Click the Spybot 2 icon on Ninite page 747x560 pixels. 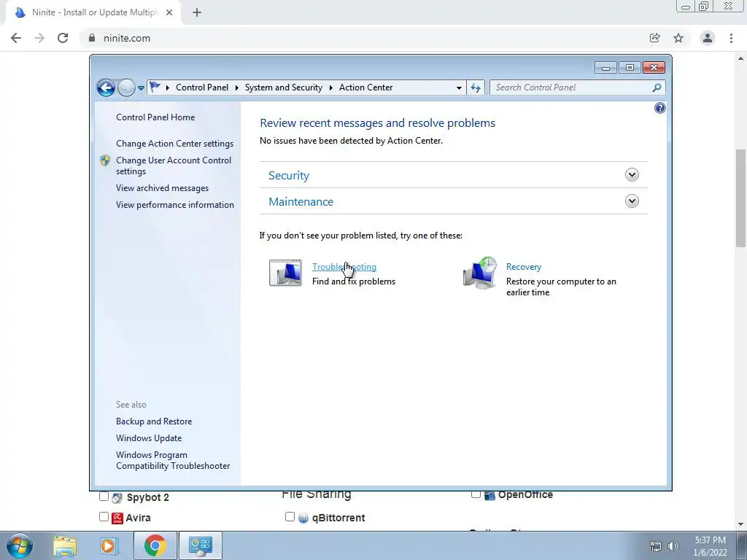point(117,497)
